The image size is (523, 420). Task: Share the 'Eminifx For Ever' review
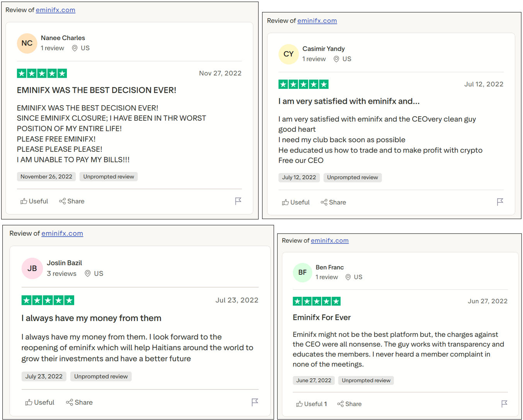349,404
